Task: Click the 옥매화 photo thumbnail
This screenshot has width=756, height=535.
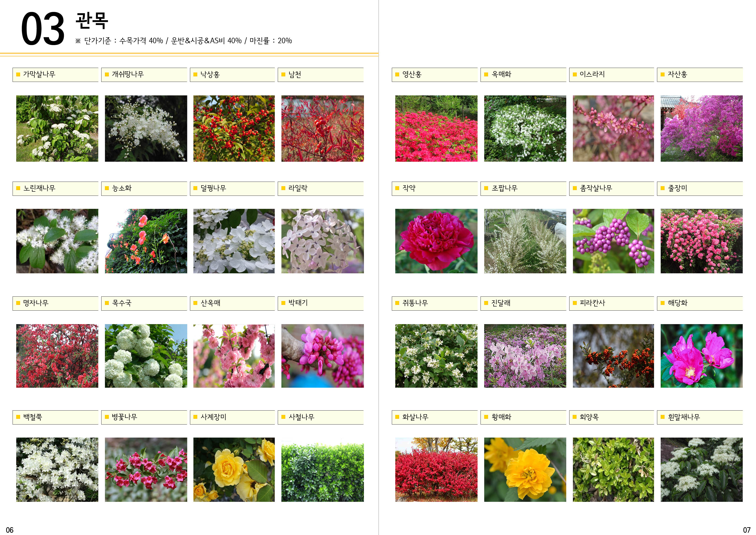Action: [525, 129]
